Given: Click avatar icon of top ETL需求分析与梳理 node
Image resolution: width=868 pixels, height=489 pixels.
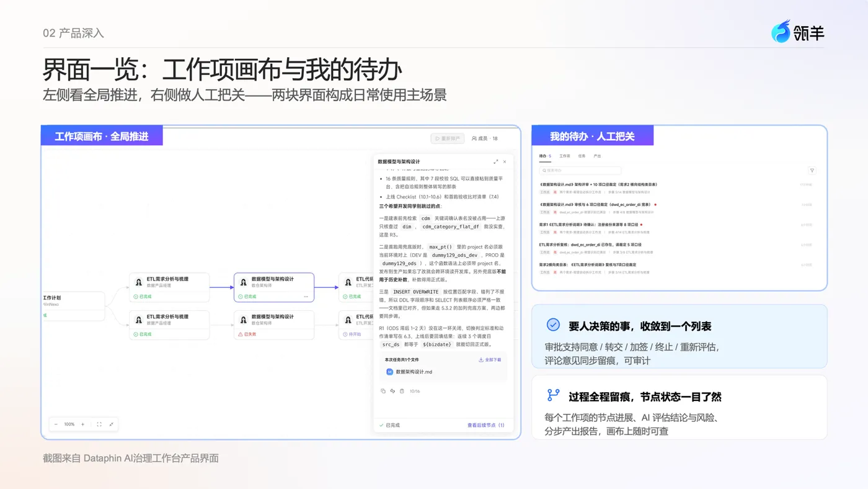Looking at the screenshot, I should click(x=139, y=282).
